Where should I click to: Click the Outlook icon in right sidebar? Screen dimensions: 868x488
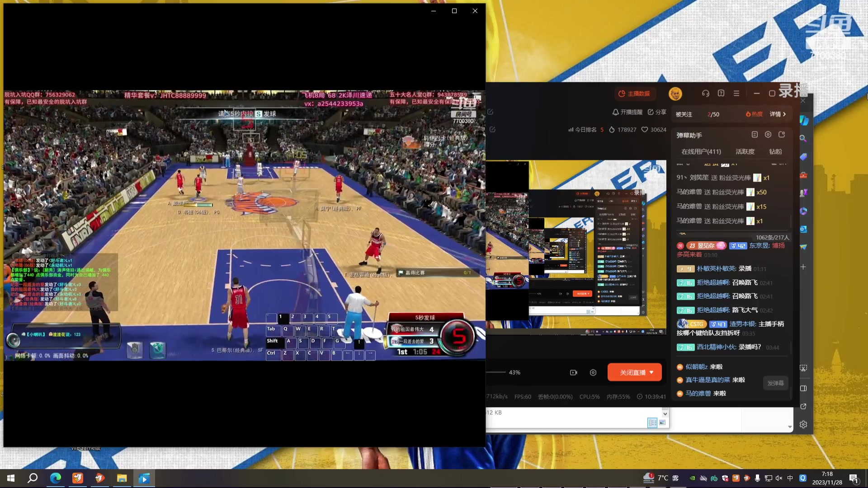click(803, 229)
